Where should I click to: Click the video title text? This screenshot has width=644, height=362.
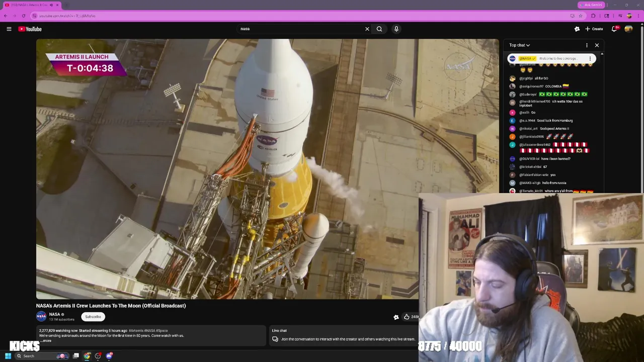[x=111, y=306]
